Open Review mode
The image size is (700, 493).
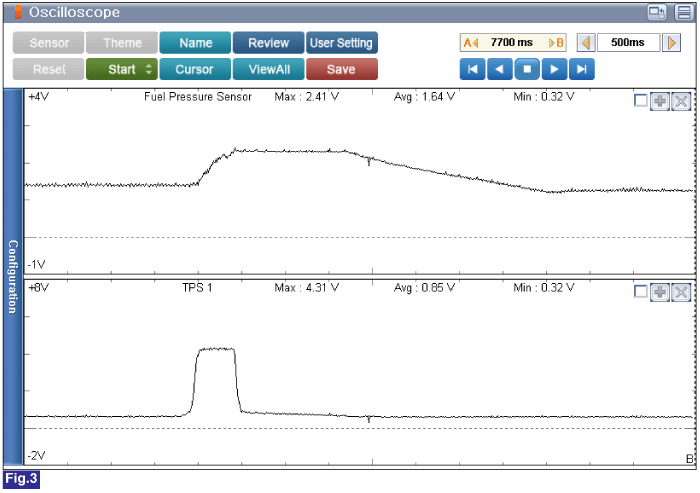(x=268, y=43)
